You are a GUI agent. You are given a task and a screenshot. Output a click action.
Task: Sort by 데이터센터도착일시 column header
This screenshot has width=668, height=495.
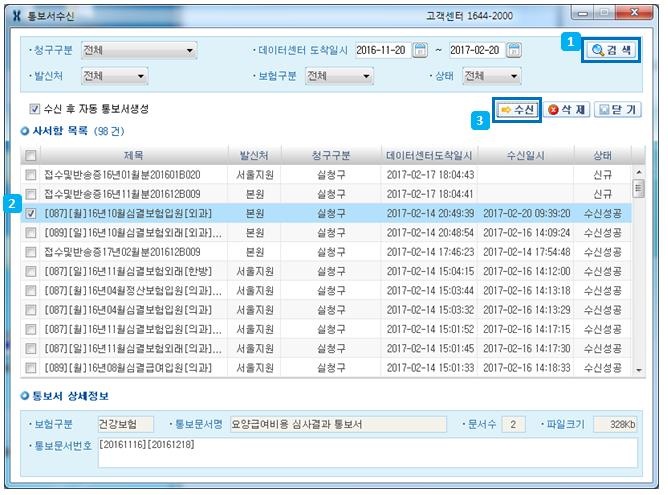(x=429, y=155)
